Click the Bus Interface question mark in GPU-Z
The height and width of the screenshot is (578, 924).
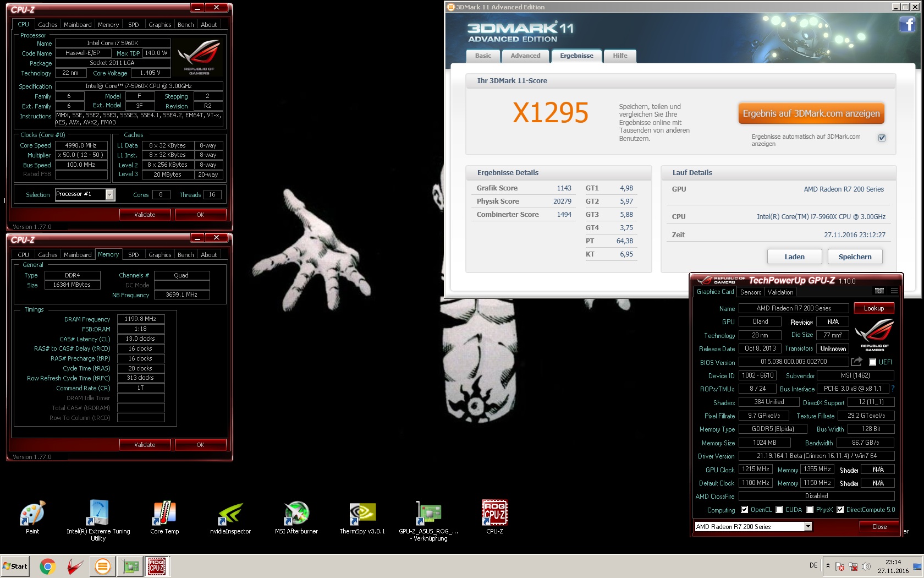[x=893, y=388]
